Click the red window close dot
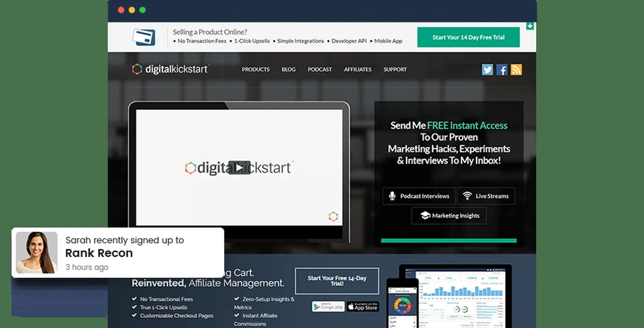Image resolution: width=644 pixels, height=328 pixels. [x=121, y=10]
